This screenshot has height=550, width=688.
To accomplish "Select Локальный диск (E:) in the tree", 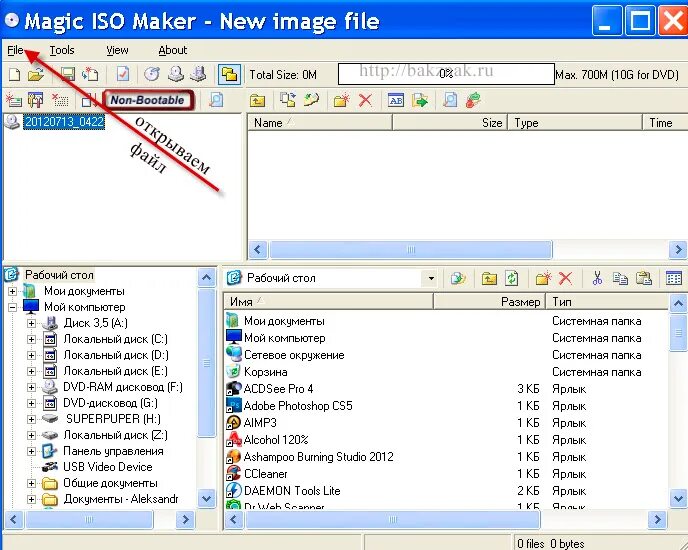I will (x=115, y=371).
